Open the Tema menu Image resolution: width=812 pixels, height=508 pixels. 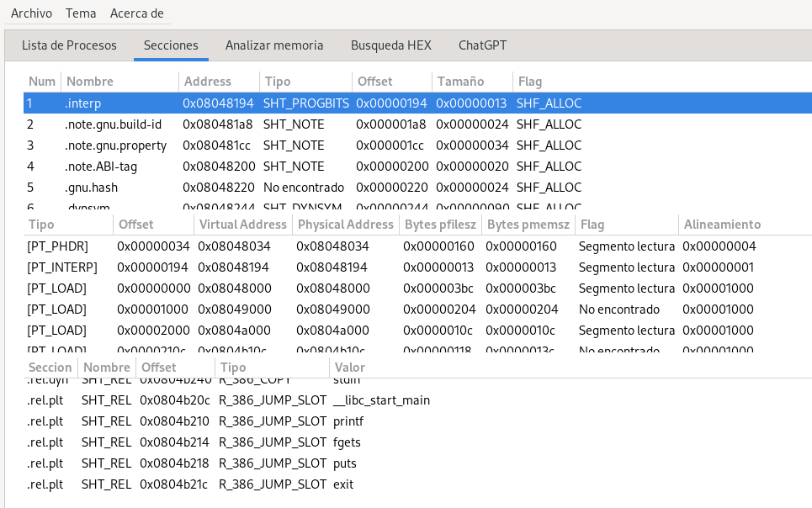click(x=79, y=13)
